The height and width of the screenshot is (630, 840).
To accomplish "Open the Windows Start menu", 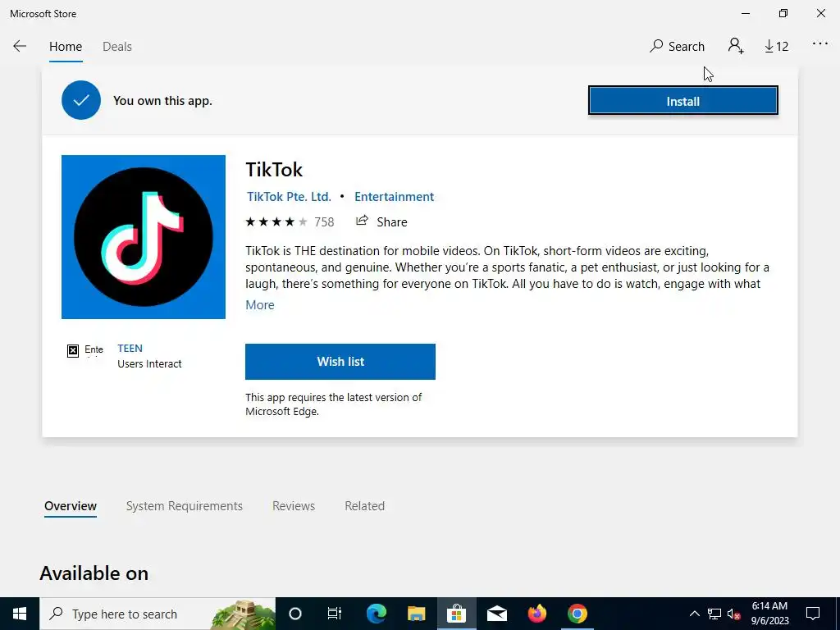I will coord(20,614).
